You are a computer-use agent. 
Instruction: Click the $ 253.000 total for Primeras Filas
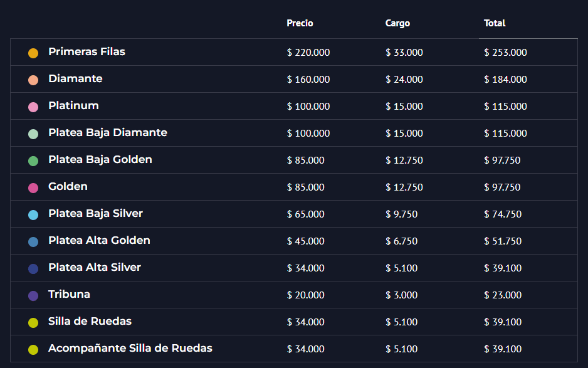click(x=505, y=53)
